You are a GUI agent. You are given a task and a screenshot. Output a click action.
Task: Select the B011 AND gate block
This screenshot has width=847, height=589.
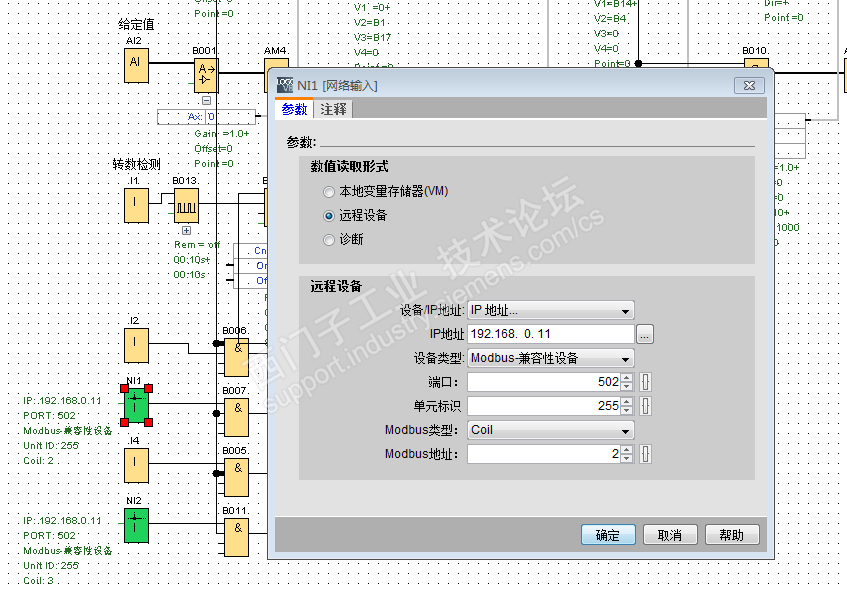coord(237,537)
